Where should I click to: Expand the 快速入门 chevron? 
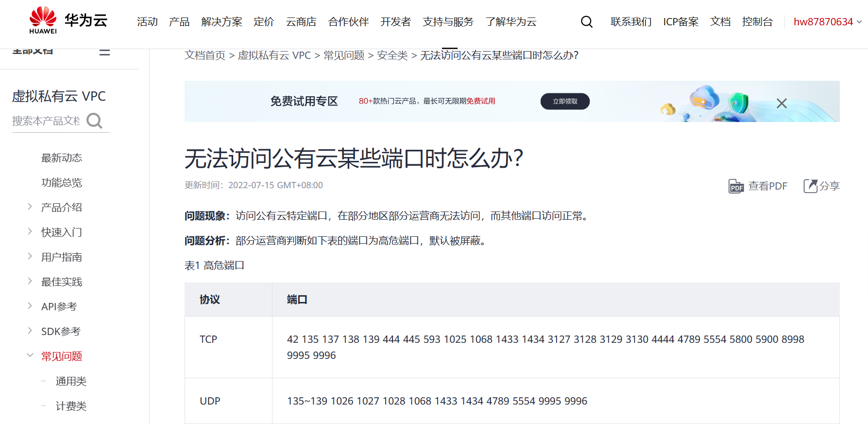coord(30,231)
